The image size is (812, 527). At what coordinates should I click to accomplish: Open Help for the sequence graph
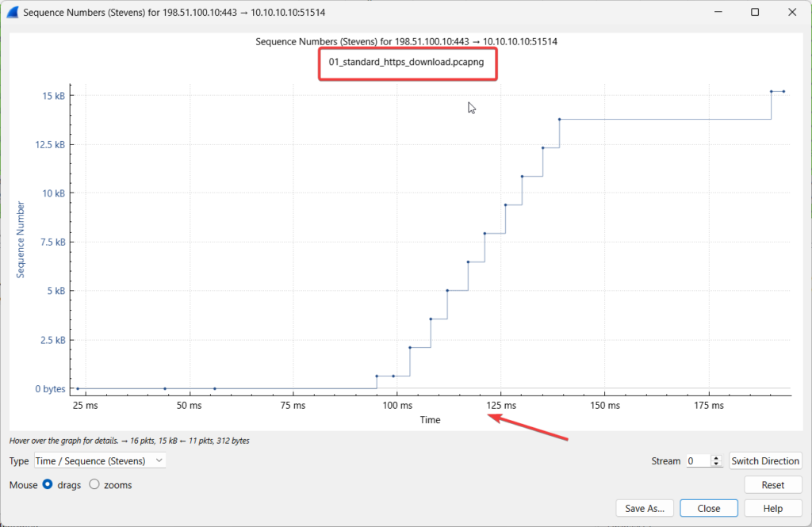coord(772,508)
